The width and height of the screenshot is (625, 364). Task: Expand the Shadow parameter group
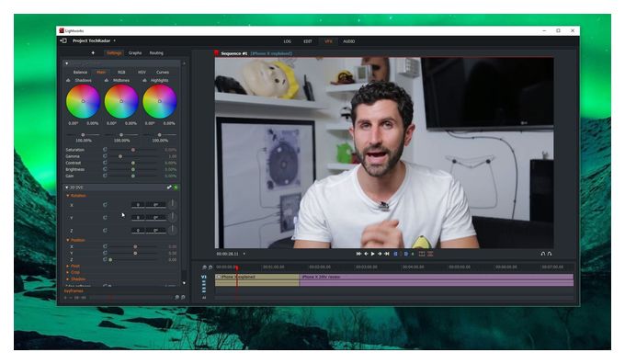point(68,279)
